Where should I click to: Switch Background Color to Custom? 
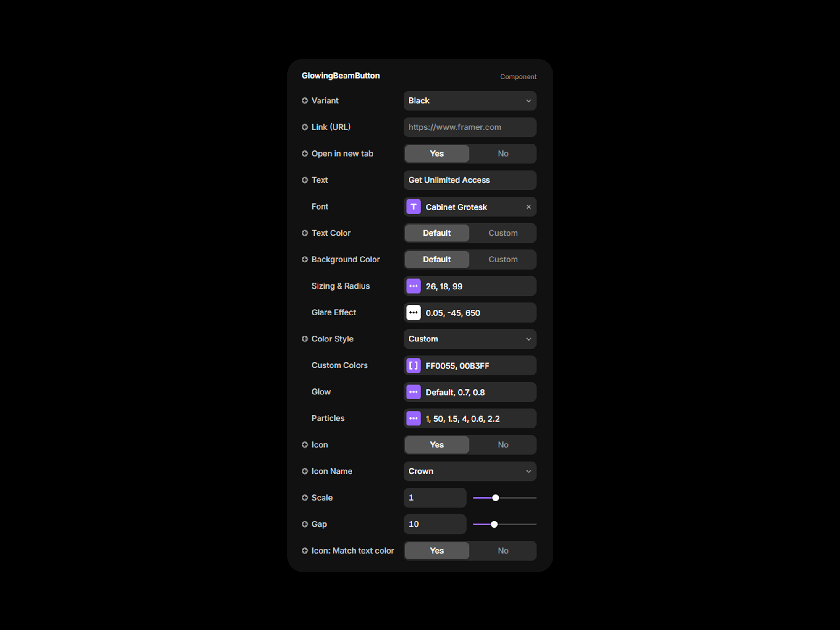coord(503,260)
